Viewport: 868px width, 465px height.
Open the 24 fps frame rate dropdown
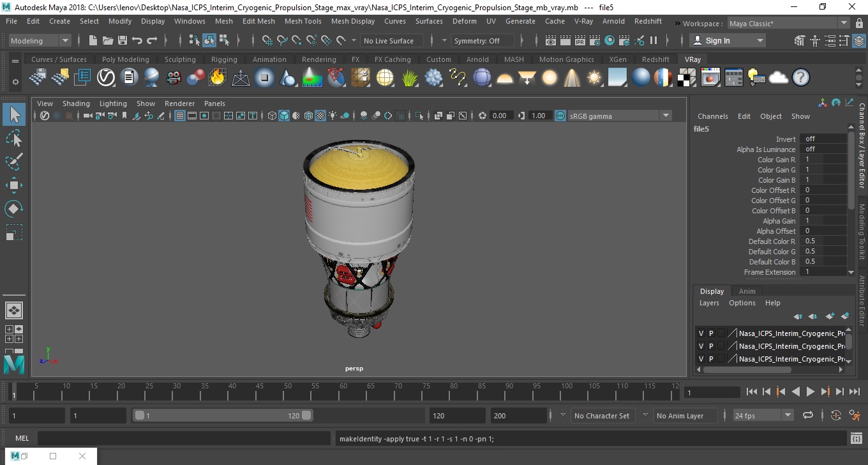click(763, 415)
